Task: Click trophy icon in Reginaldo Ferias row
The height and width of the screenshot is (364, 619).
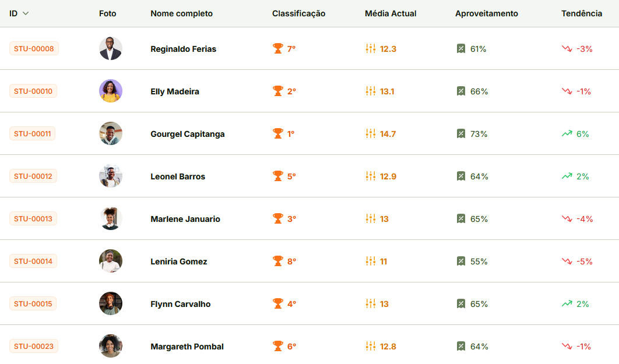Action: [278, 48]
